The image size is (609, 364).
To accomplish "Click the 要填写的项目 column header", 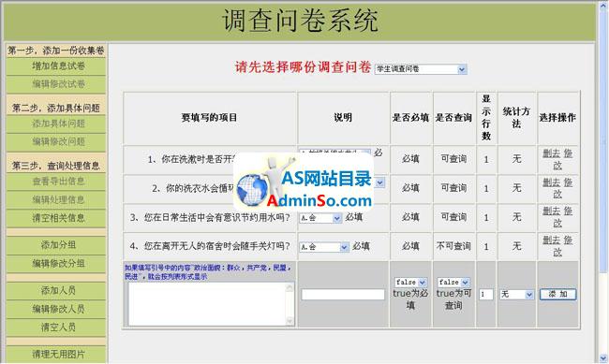I will [x=209, y=118].
